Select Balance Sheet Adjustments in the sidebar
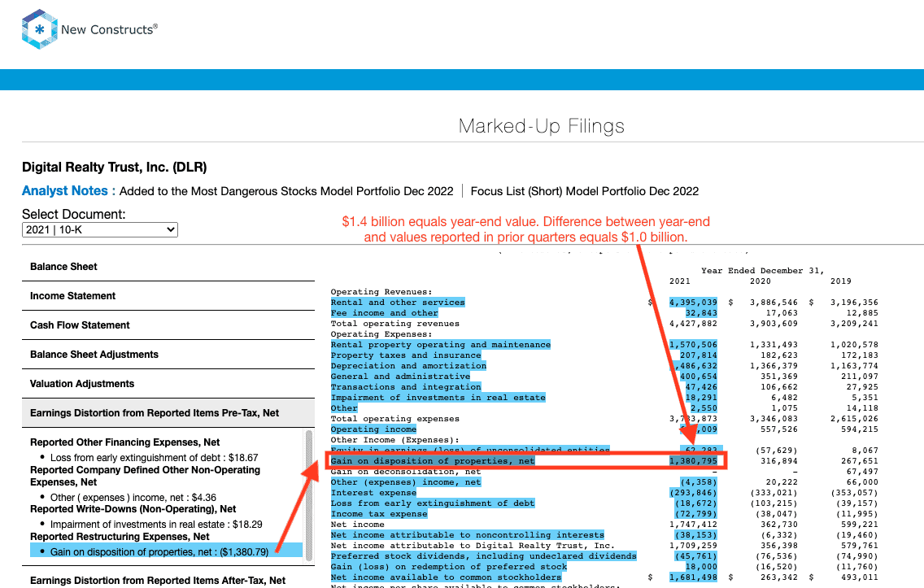The width and height of the screenshot is (924, 588). 94,355
